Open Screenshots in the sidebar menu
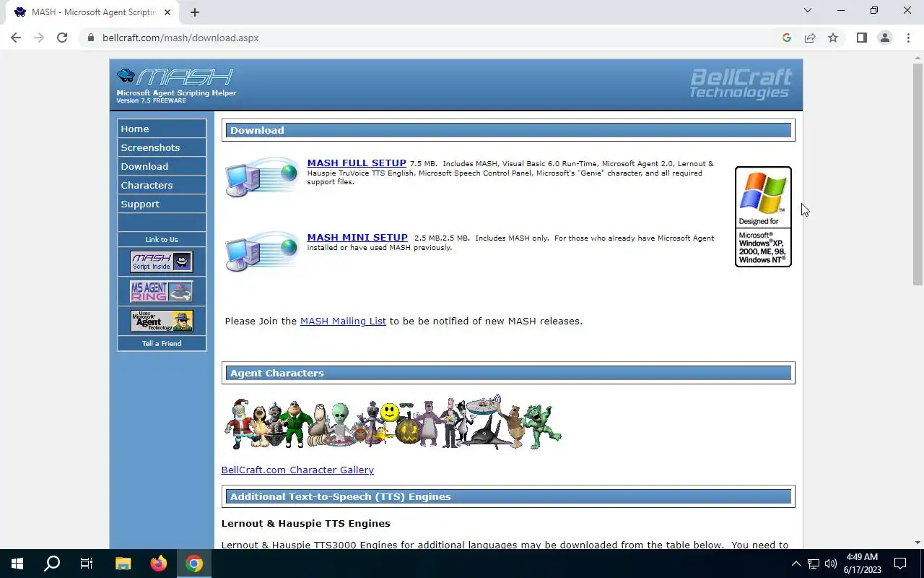924x578 pixels. [x=162, y=147]
